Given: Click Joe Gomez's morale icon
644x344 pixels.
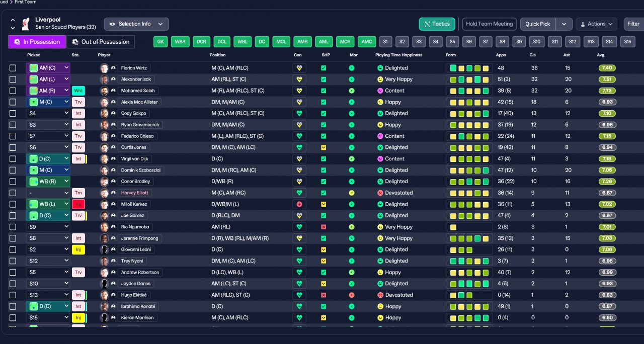Looking at the screenshot, I should click(x=352, y=215).
